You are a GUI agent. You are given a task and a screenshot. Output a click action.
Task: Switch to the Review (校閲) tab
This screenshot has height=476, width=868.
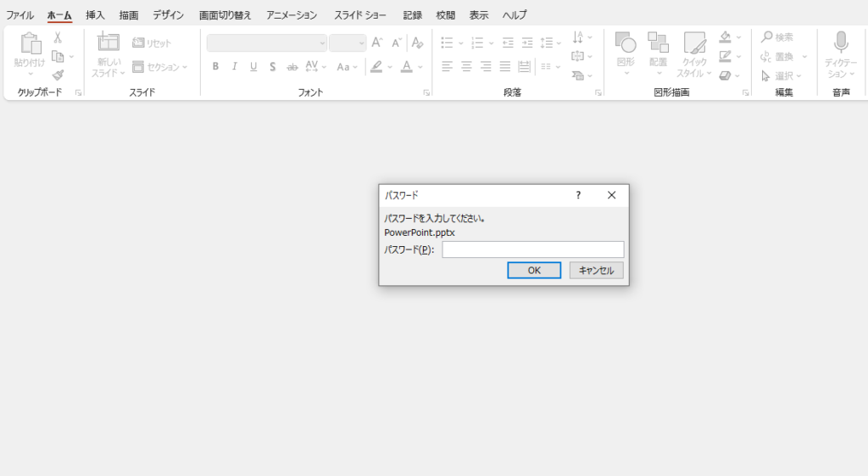(446, 15)
